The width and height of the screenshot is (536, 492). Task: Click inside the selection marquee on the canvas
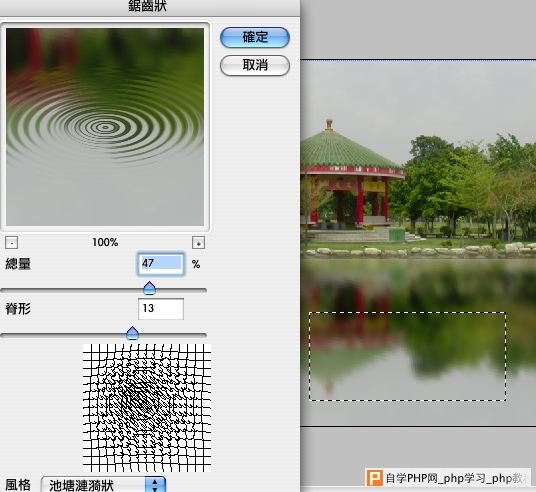pos(407,356)
